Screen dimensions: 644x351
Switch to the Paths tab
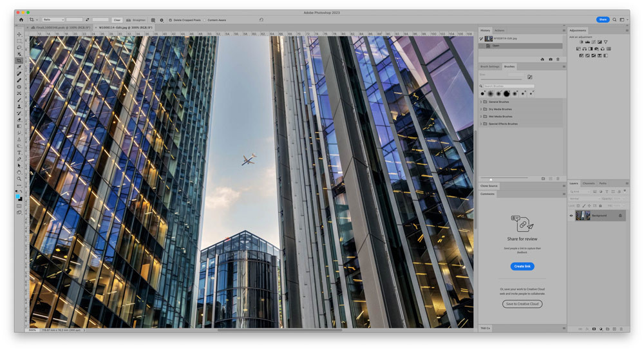pyautogui.click(x=603, y=184)
